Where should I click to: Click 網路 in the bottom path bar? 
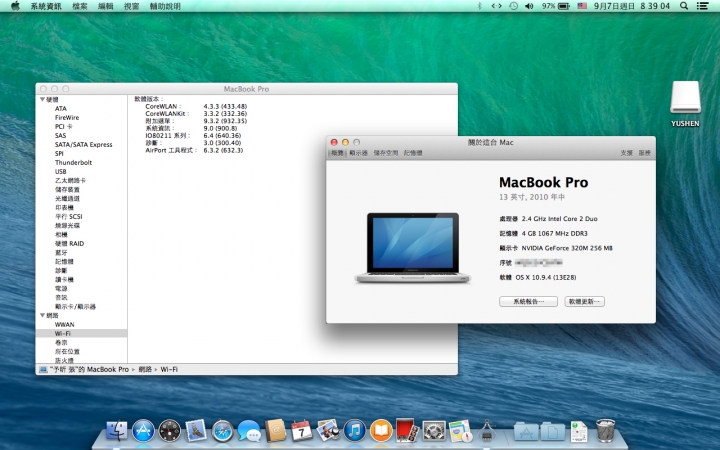point(145,369)
